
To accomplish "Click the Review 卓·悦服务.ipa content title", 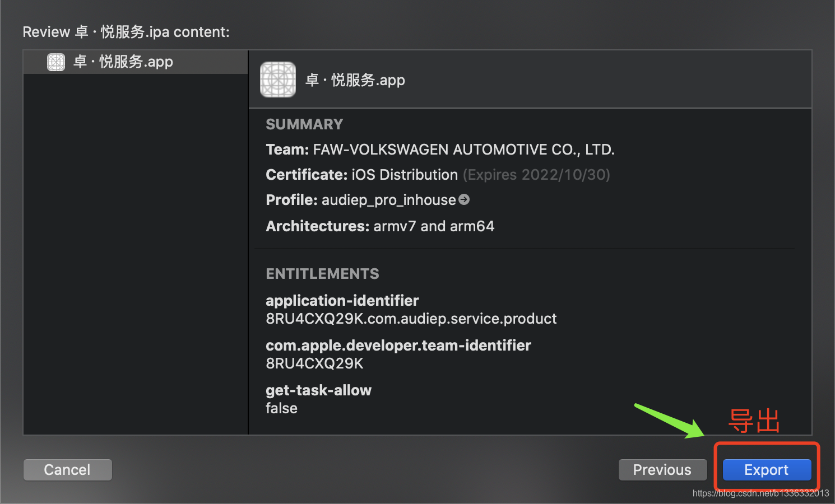I will [x=126, y=32].
